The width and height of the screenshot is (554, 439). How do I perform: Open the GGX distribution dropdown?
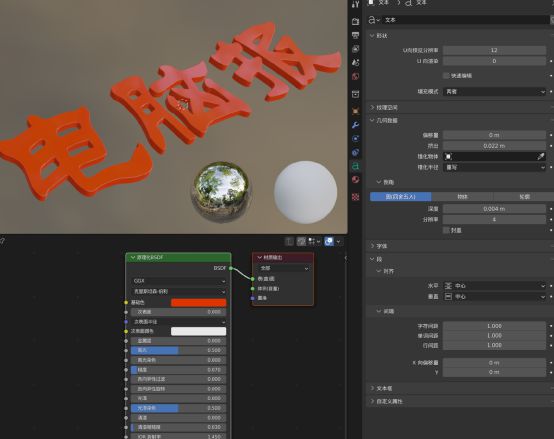click(179, 281)
